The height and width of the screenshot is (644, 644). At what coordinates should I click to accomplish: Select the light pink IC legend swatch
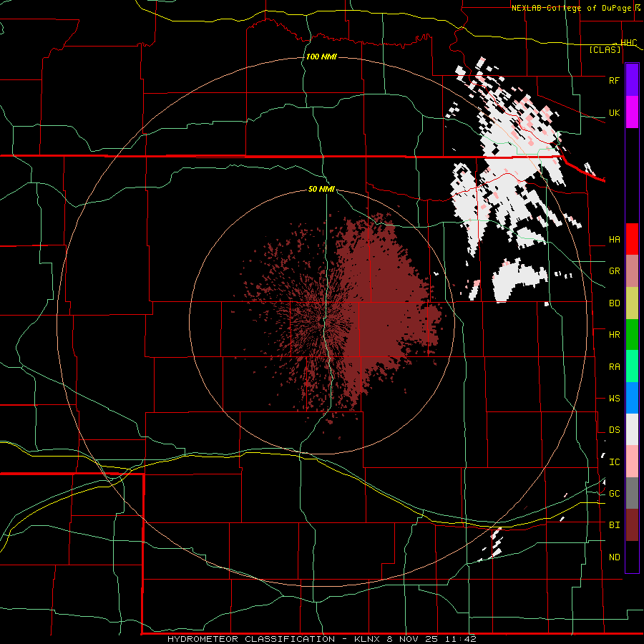632,462
